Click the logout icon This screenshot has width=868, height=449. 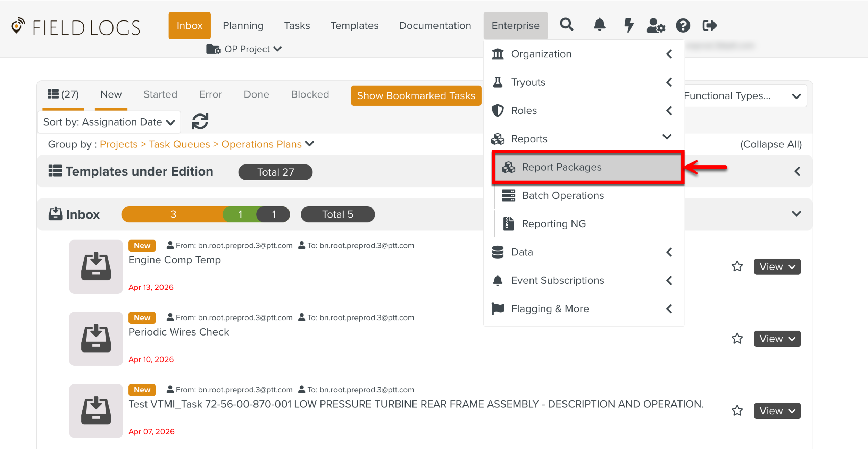[x=709, y=25]
